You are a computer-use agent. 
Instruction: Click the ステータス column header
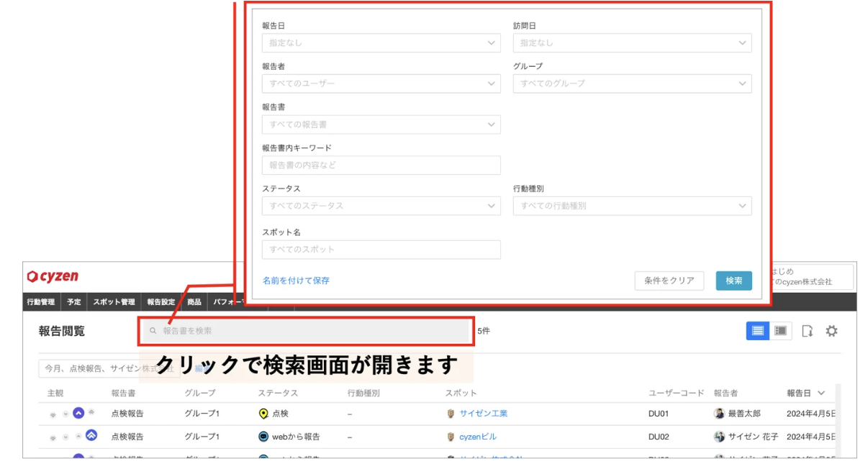click(x=278, y=393)
